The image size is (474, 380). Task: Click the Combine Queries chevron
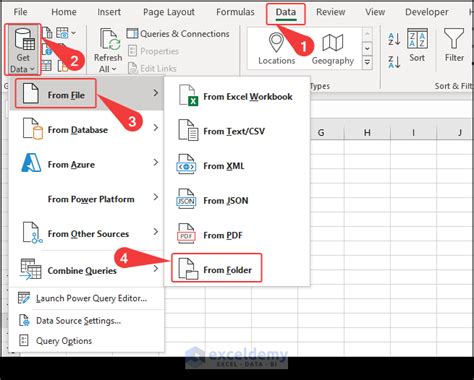coord(156,268)
